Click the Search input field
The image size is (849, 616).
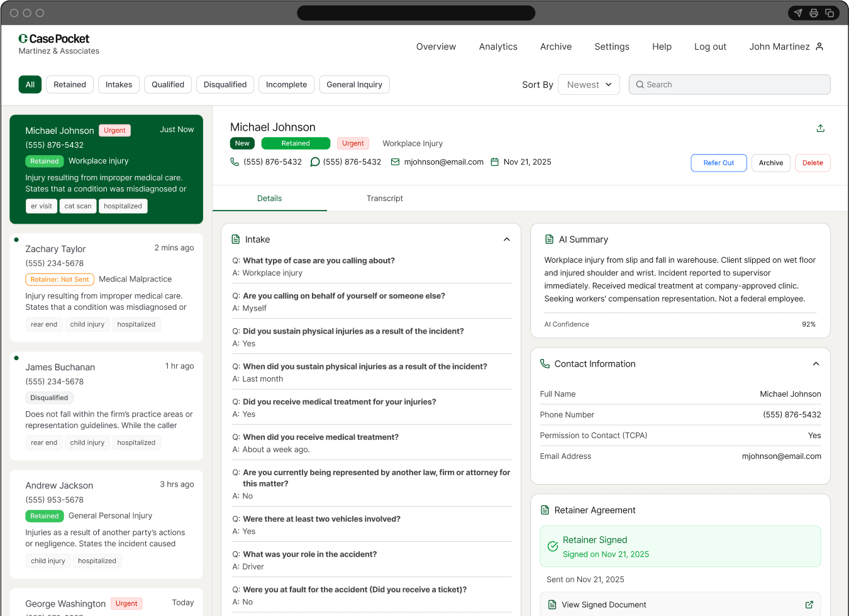730,85
